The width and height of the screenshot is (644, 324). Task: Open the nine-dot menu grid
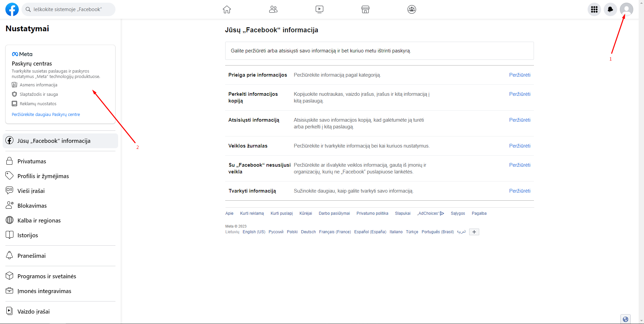(594, 9)
